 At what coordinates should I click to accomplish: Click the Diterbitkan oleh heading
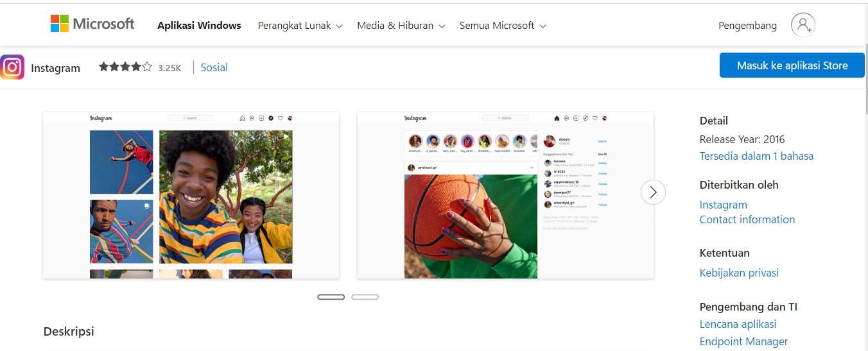point(739,185)
